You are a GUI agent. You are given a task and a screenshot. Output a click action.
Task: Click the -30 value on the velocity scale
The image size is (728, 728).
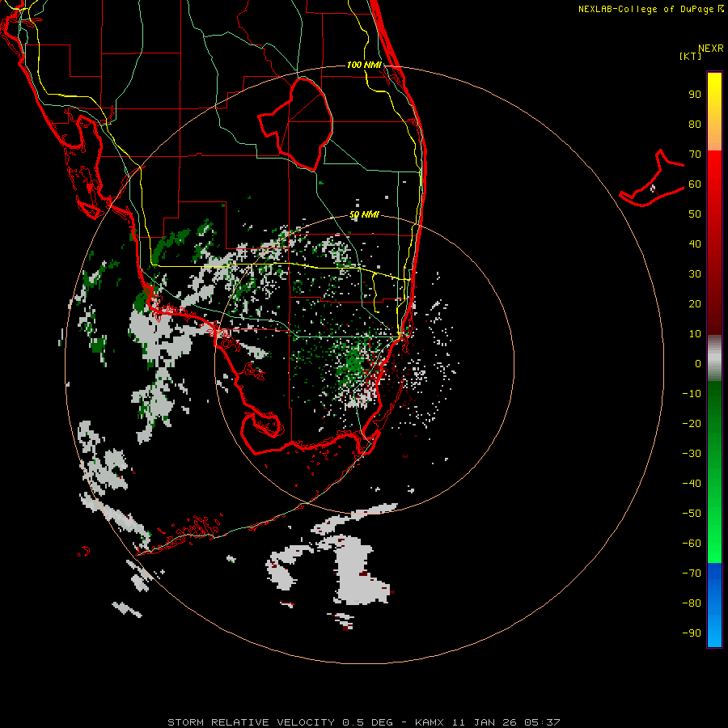coord(692,454)
